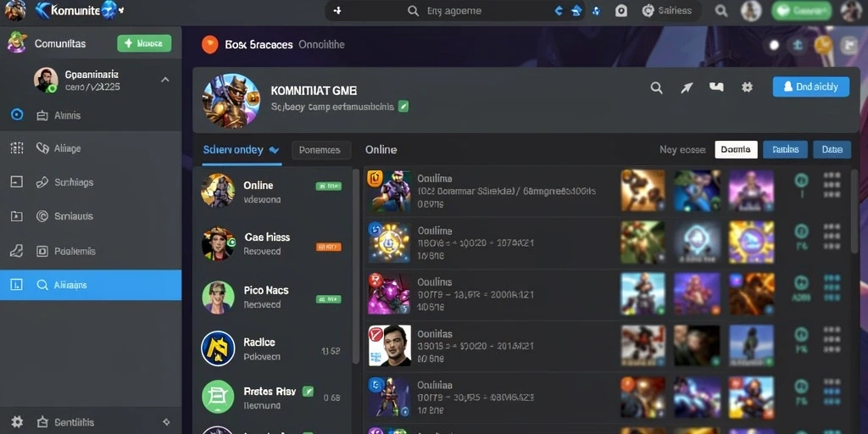Toggle green check badge under KOMNITIAT GME
868x434 pixels.
(403, 106)
